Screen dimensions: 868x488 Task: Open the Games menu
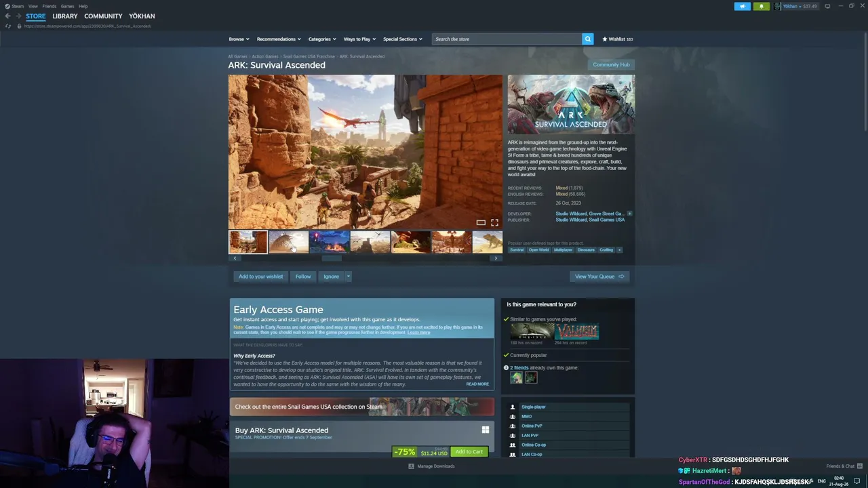tap(67, 6)
